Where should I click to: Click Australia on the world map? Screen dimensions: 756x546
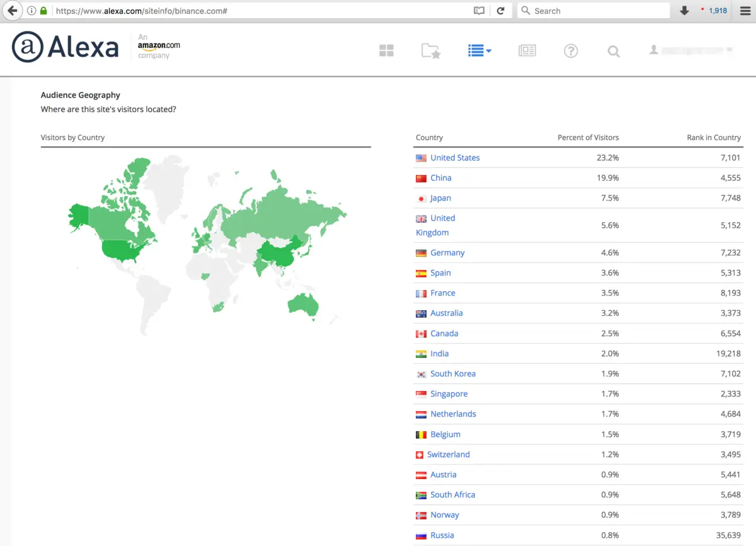[302, 305]
